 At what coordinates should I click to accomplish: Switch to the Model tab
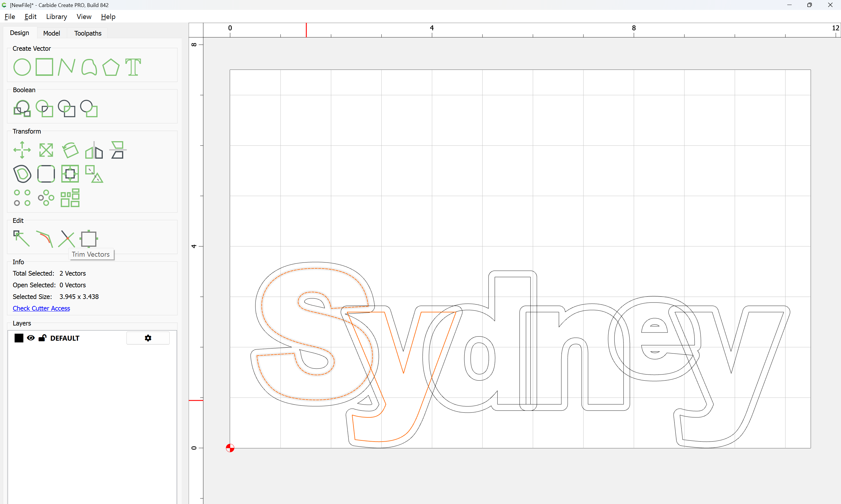(x=52, y=33)
